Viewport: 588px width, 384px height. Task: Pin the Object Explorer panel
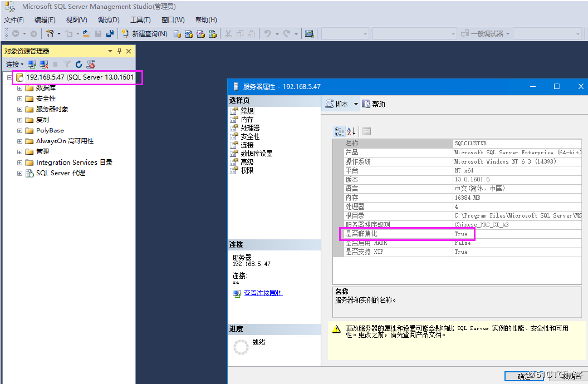pyautogui.click(x=119, y=51)
